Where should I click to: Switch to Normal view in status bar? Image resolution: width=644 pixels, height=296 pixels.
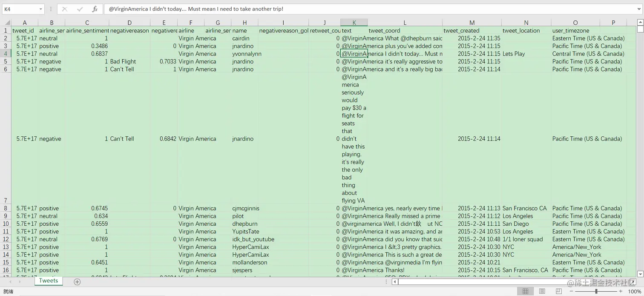click(x=525, y=291)
